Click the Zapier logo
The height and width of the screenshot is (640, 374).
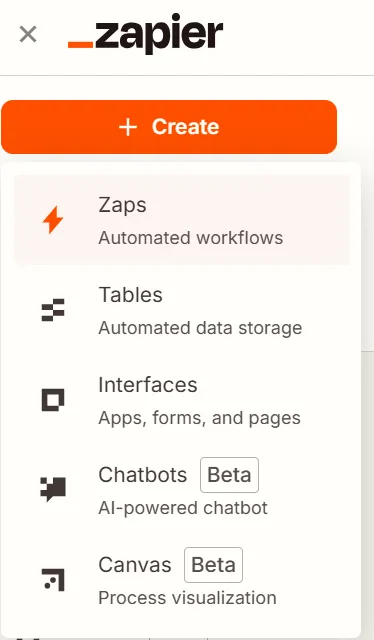point(145,33)
